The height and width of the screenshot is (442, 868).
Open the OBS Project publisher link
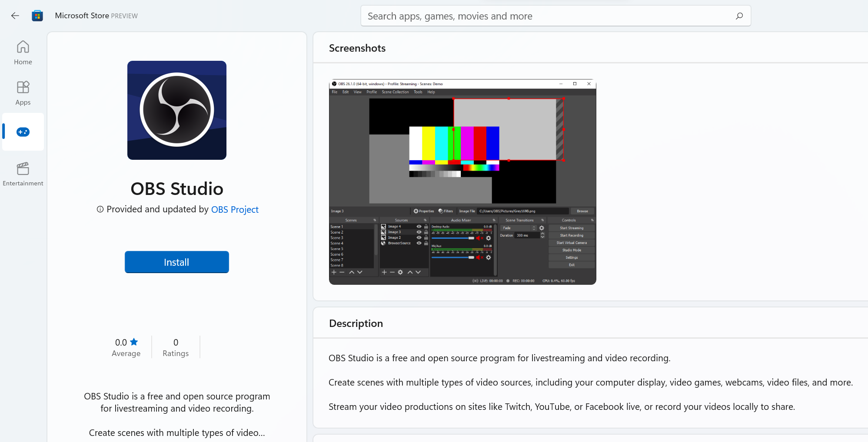coord(235,209)
